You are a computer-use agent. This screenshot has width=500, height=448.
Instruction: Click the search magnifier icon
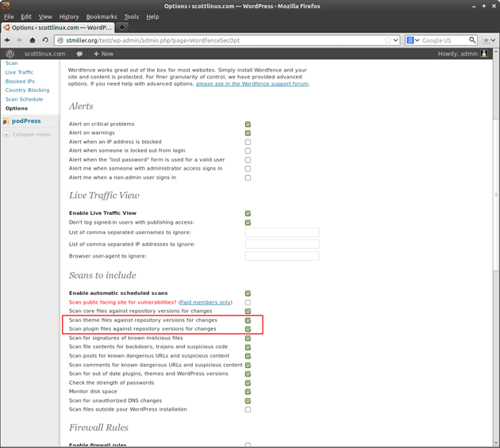click(x=472, y=40)
